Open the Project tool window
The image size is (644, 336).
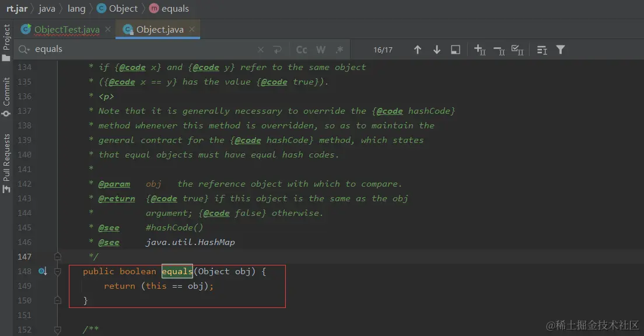click(x=6, y=43)
